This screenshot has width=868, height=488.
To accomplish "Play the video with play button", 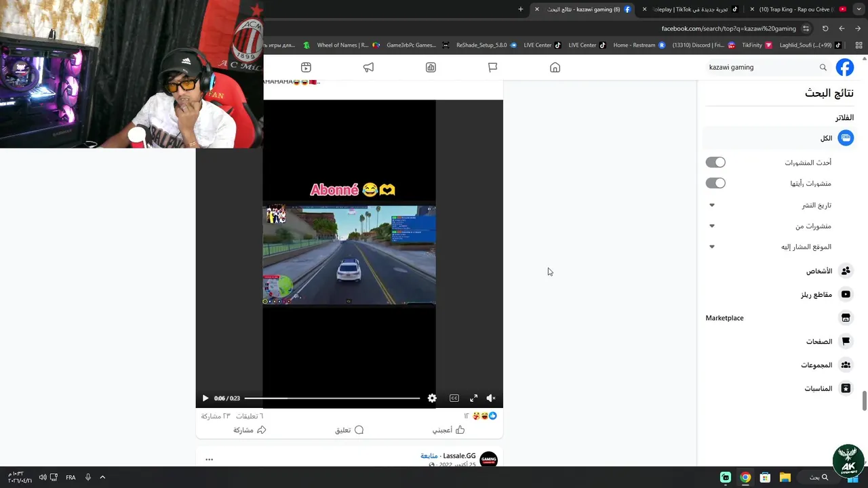I will tap(205, 399).
